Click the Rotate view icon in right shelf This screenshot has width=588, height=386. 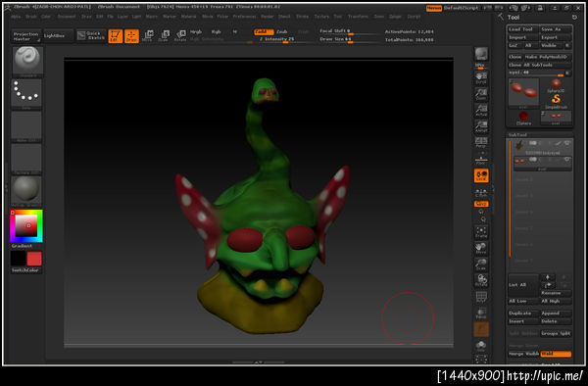click(x=481, y=280)
